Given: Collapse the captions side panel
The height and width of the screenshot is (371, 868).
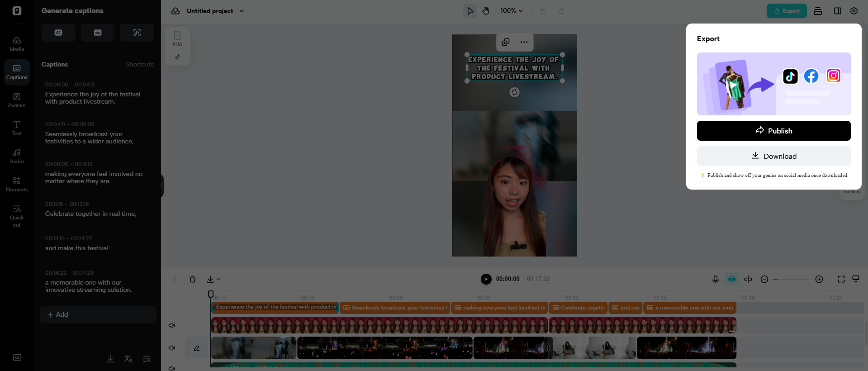Looking at the screenshot, I should click(x=161, y=185).
